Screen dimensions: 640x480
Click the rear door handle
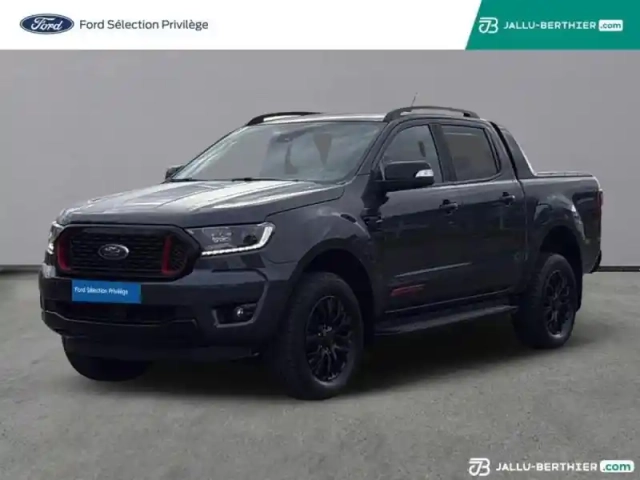pos(507,198)
